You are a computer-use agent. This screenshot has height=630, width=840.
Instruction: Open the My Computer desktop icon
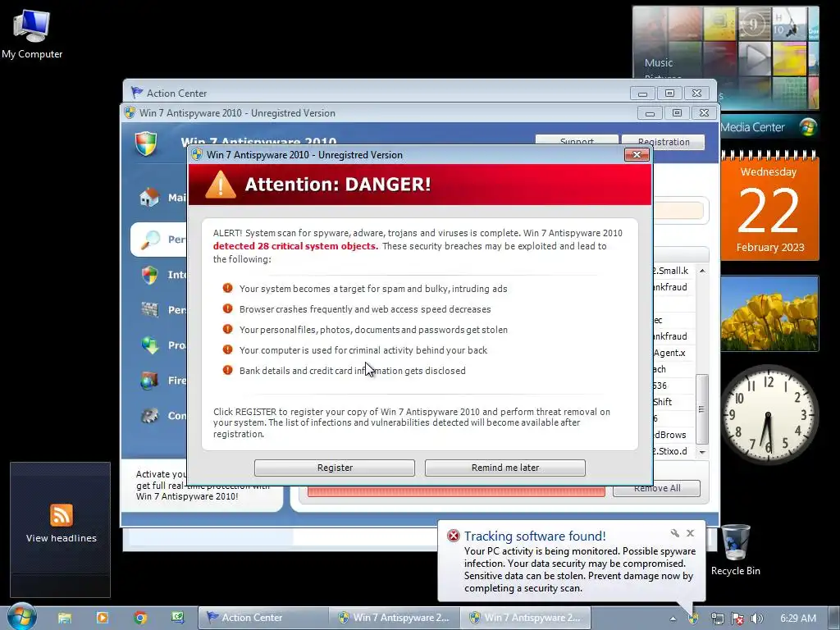point(32,34)
